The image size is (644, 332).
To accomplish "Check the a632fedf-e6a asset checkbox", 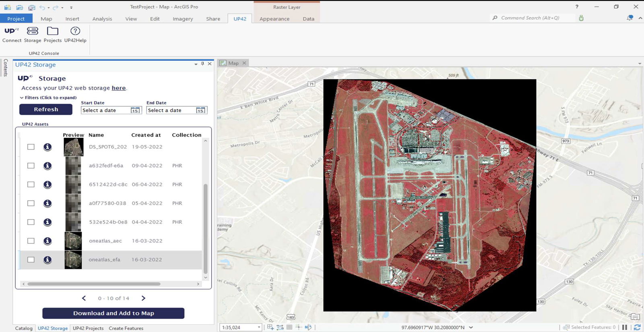I will [x=31, y=166].
